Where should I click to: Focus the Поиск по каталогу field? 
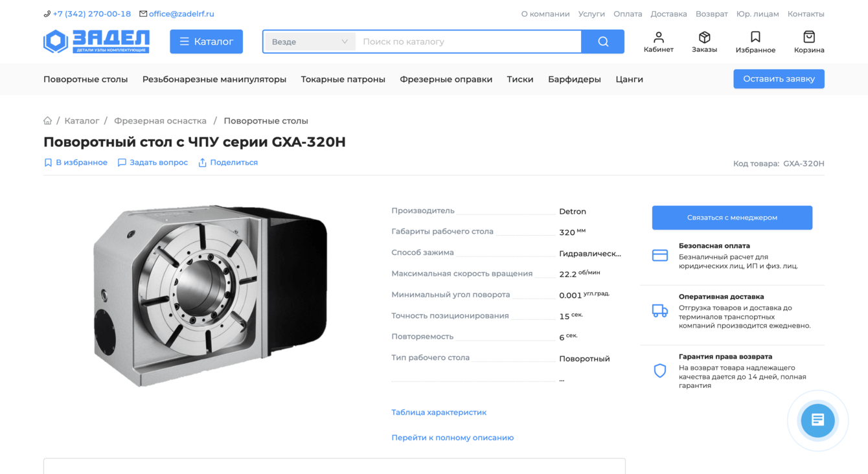(x=469, y=41)
